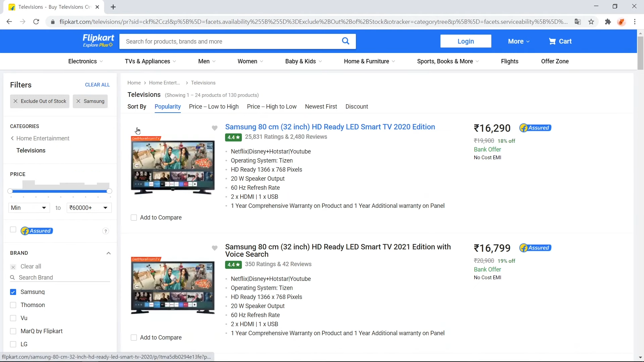Uncheck the Samsung brand checkbox
The width and height of the screenshot is (644, 362).
[x=13, y=292]
